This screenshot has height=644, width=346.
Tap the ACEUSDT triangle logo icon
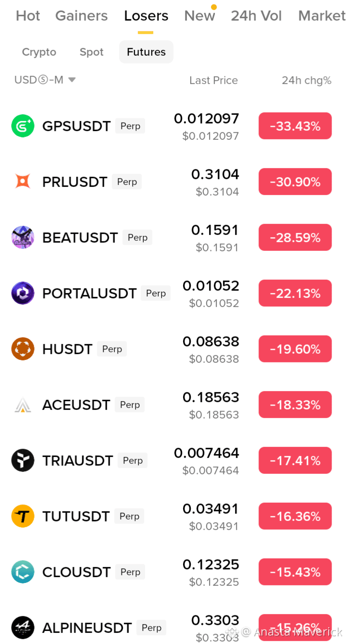click(x=23, y=405)
